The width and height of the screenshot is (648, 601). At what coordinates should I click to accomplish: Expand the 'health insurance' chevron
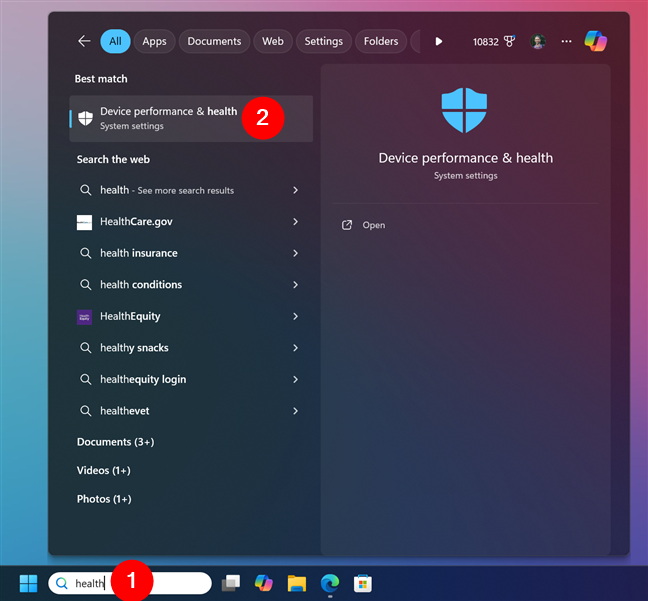(295, 253)
